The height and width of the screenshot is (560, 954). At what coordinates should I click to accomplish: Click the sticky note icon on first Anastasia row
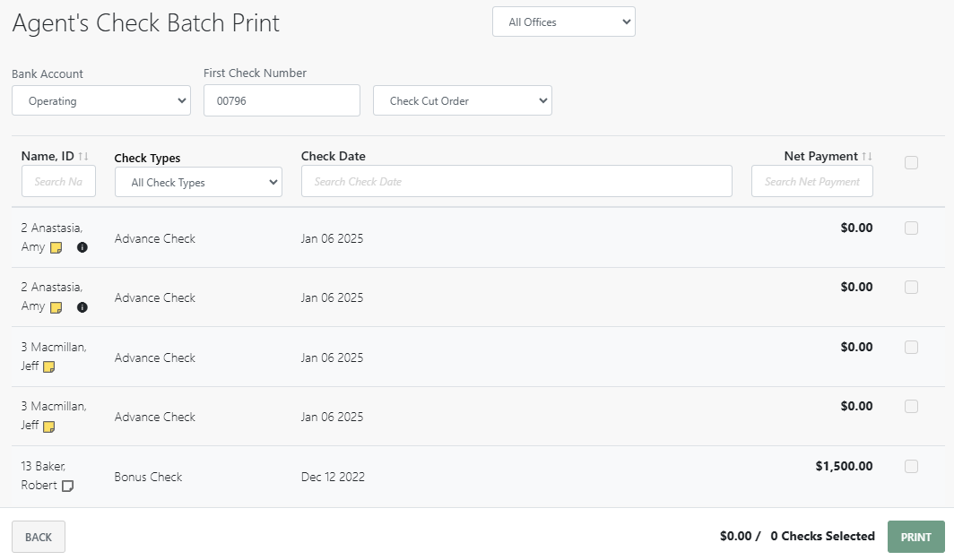point(56,248)
